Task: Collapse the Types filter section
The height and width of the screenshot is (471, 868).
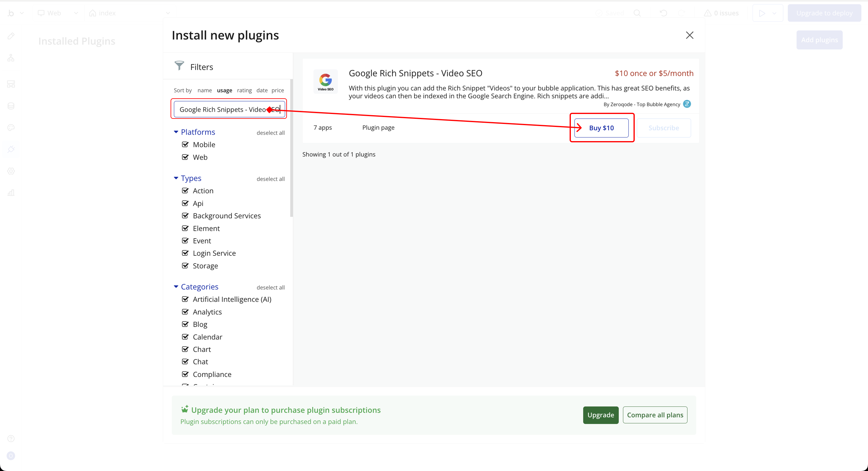Action: pyautogui.click(x=176, y=178)
